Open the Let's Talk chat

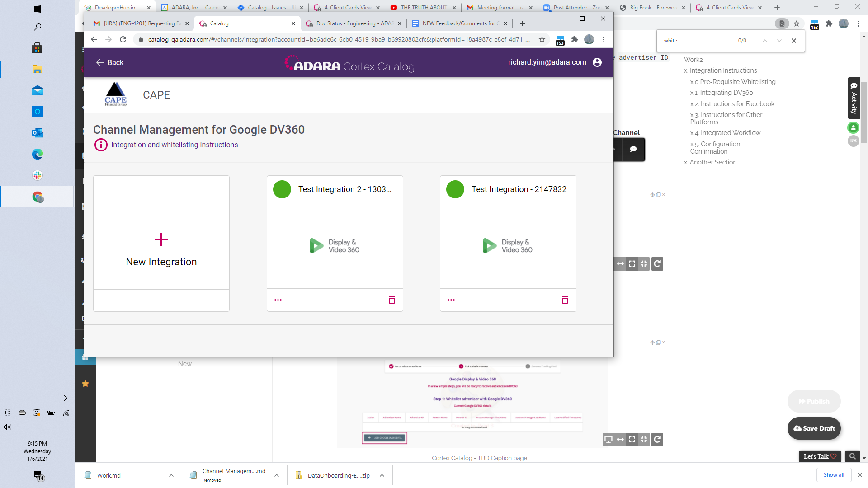coord(820,457)
